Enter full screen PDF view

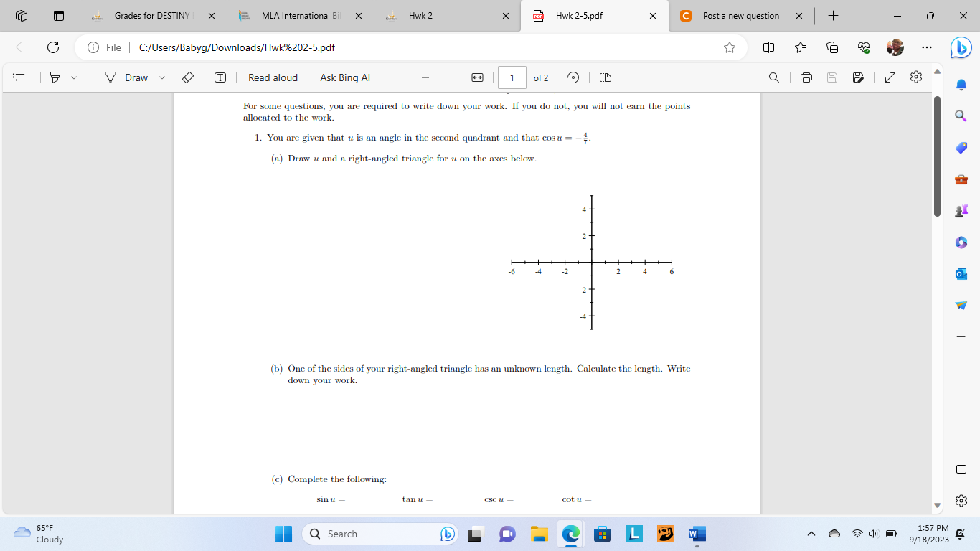[x=890, y=77]
